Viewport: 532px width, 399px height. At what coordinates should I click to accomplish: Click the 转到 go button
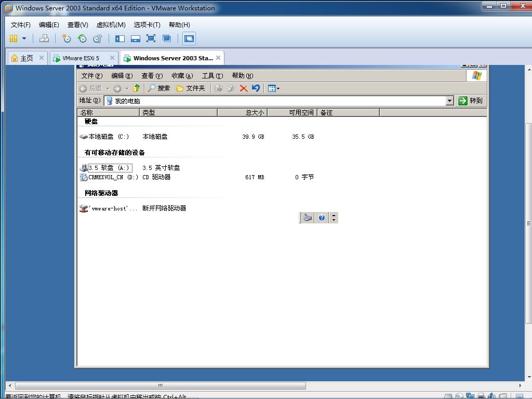click(470, 100)
